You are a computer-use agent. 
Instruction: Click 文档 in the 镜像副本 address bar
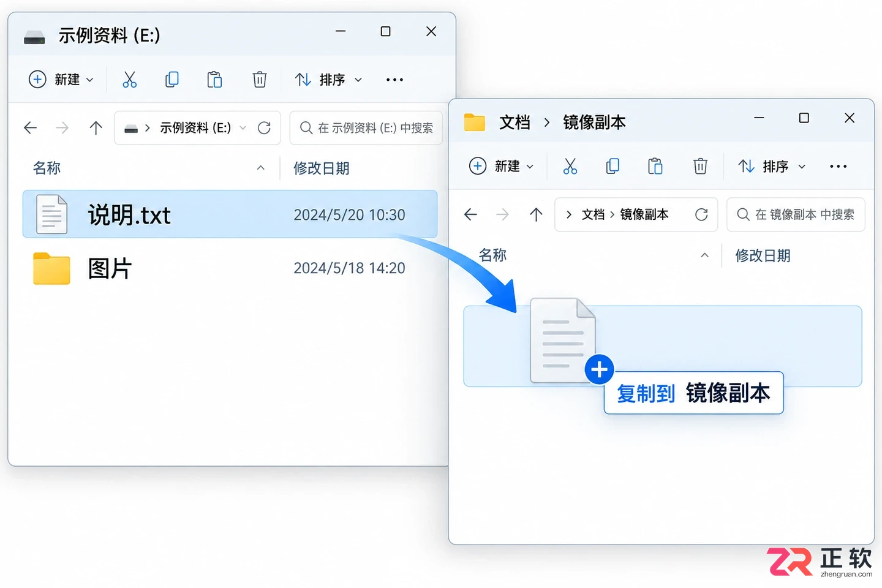(x=593, y=214)
